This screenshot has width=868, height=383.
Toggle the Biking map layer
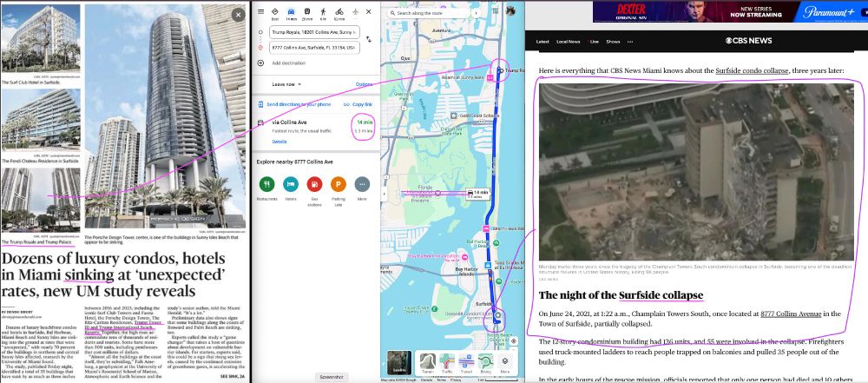click(485, 364)
